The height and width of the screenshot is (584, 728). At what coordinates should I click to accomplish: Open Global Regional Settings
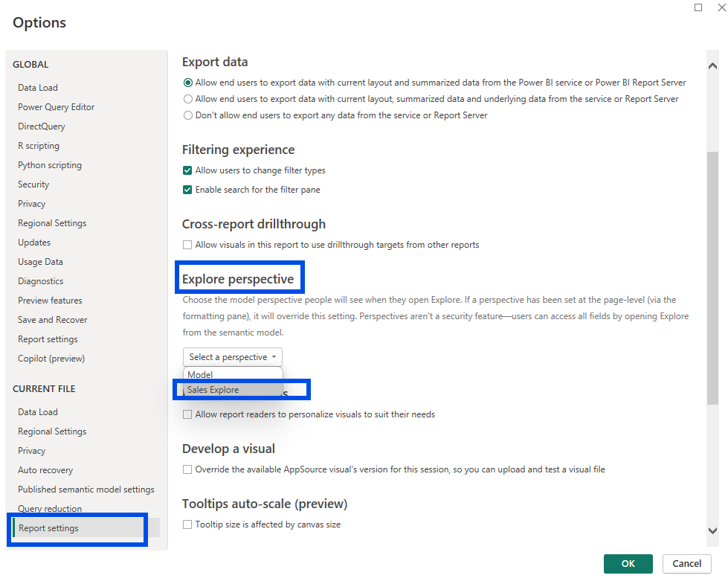(52, 223)
